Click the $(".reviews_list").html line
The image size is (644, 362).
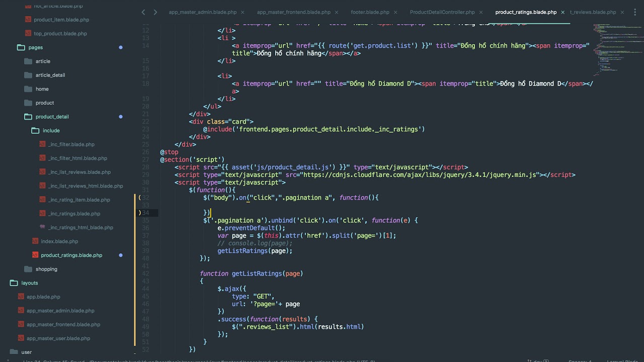click(x=298, y=327)
